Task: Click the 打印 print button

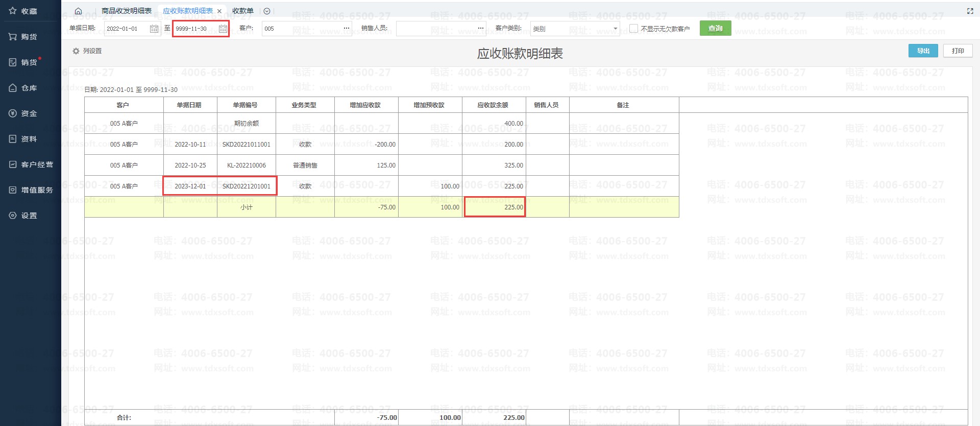Action: pos(958,51)
